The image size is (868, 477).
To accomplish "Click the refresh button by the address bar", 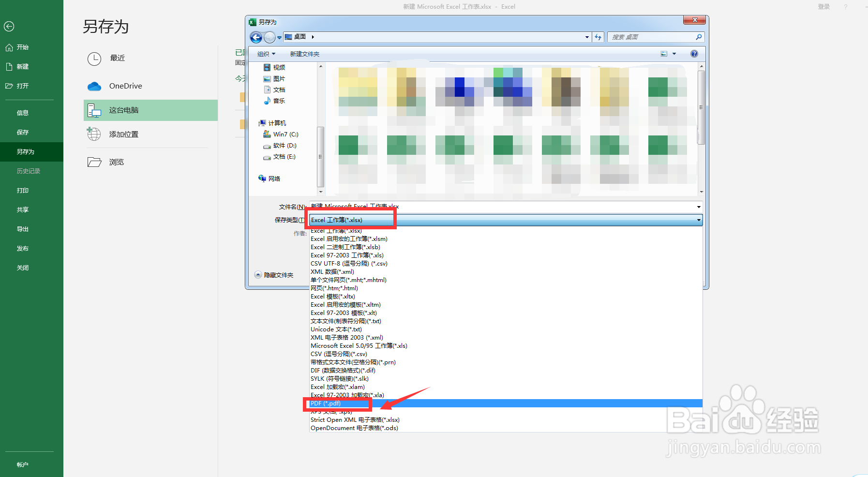I will point(598,37).
